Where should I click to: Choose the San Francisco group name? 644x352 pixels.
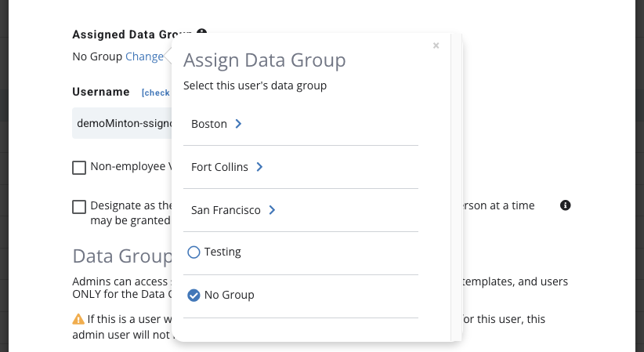point(226,210)
